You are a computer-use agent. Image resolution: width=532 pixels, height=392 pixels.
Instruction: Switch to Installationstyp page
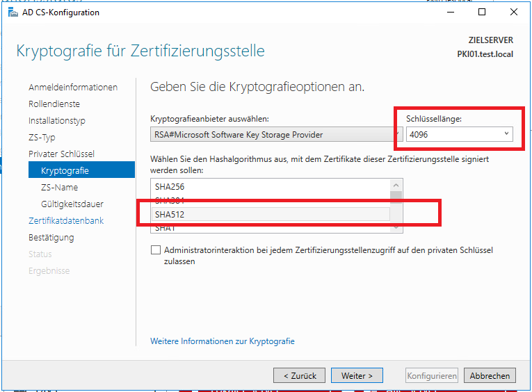[57, 120]
